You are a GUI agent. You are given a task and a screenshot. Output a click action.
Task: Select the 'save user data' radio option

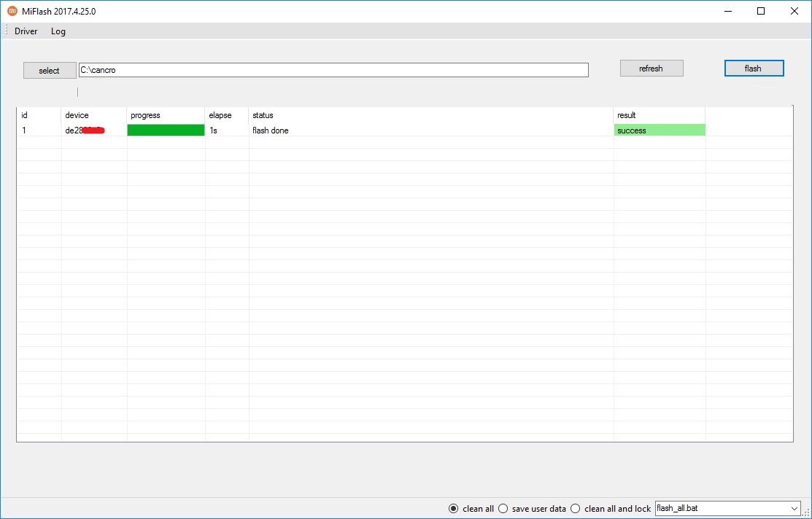532,509
